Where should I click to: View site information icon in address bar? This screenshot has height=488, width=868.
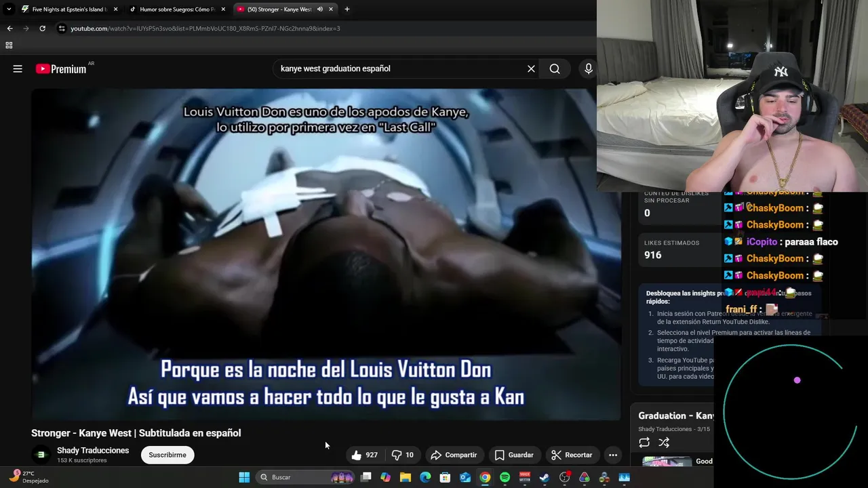[62, 28]
